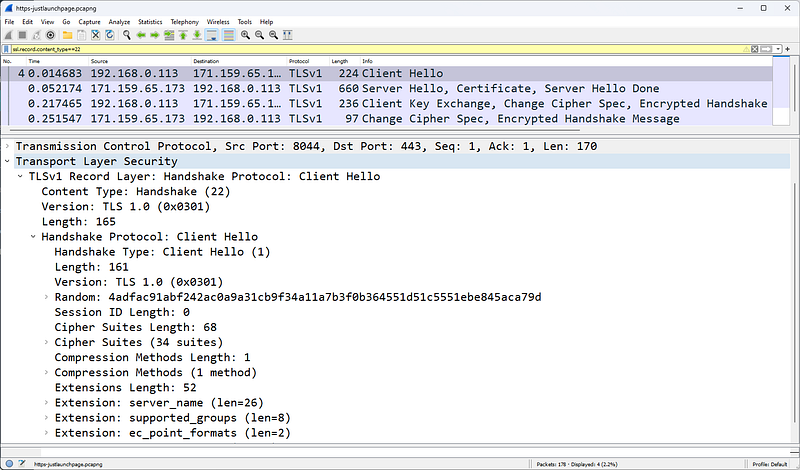Click the Profile: Default status entry

click(770, 464)
